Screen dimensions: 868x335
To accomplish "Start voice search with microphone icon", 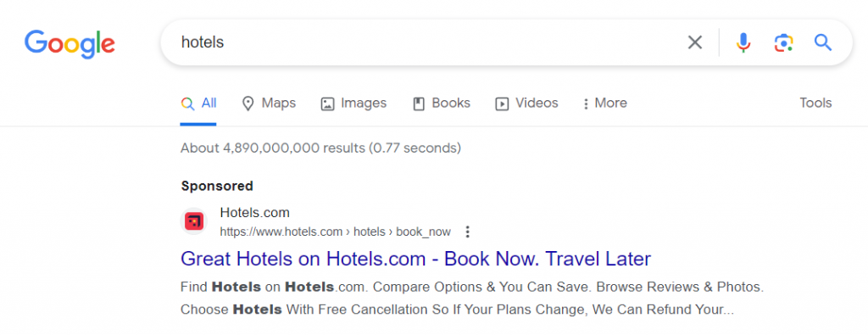I will click(743, 42).
